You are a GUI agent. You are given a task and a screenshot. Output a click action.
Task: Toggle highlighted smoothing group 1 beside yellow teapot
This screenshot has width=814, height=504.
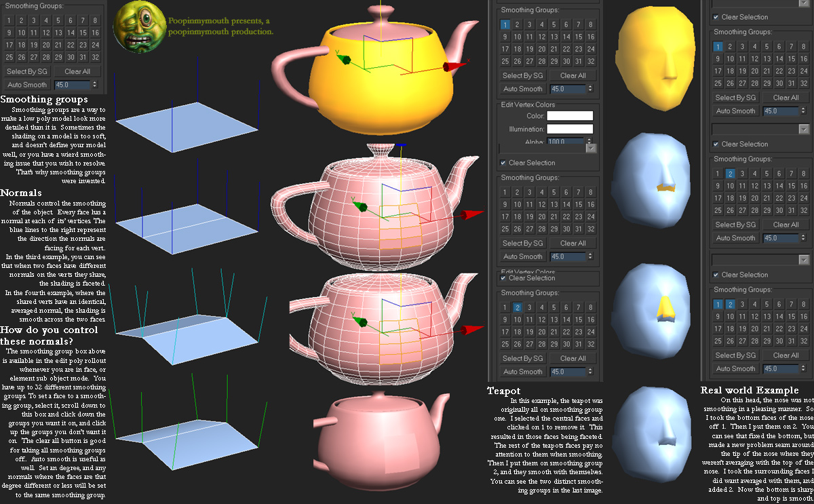pyautogui.click(x=505, y=25)
